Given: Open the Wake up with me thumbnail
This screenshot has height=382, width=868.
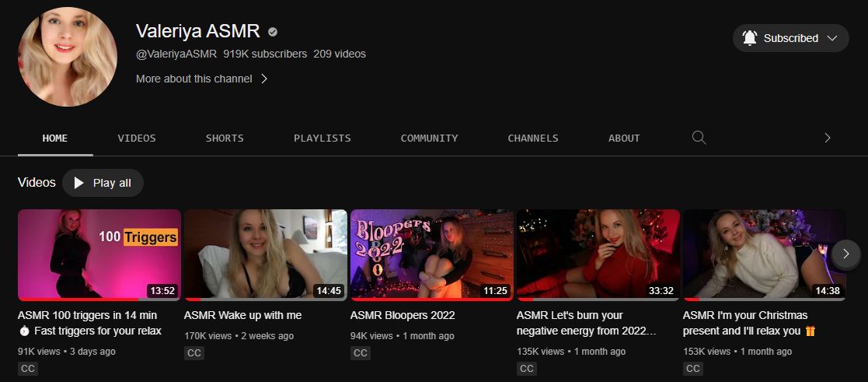Looking at the screenshot, I should point(266,255).
